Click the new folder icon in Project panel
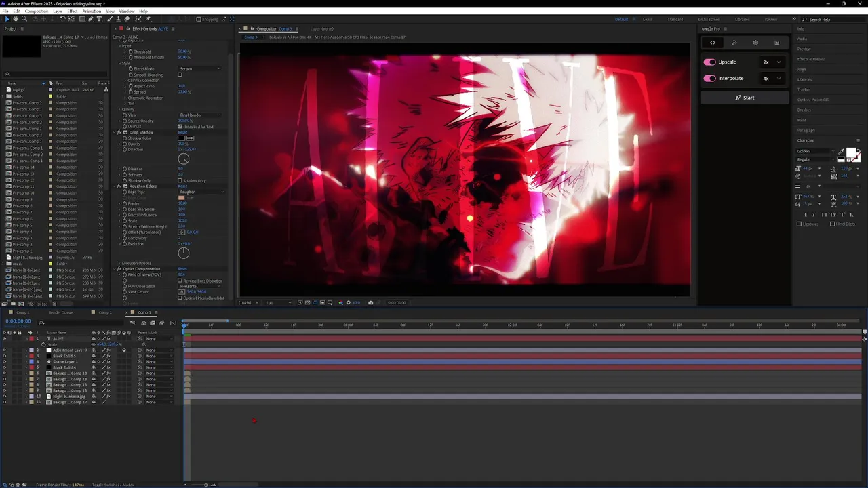Image resolution: width=868 pixels, height=488 pixels. (x=13, y=304)
